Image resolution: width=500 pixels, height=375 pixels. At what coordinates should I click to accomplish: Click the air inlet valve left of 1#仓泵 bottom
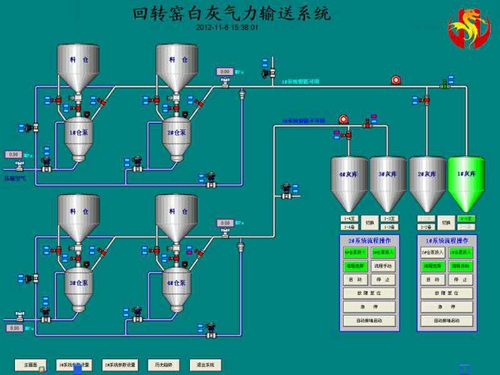(46, 165)
